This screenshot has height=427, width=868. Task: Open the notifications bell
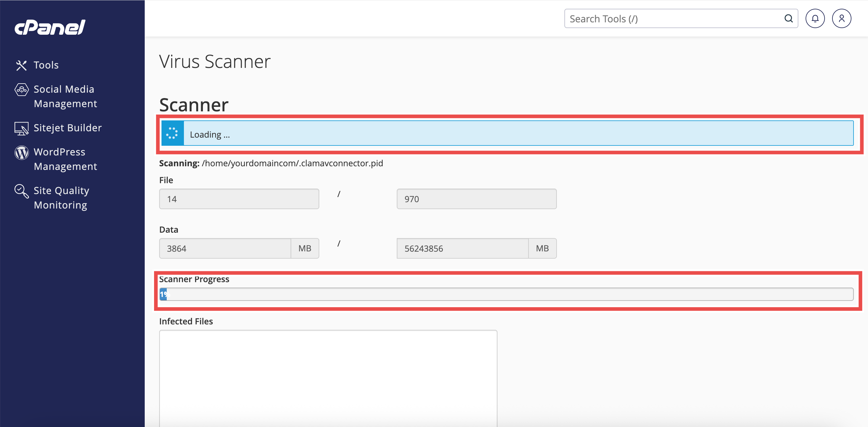pyautogui.click(x=815, y=18)
